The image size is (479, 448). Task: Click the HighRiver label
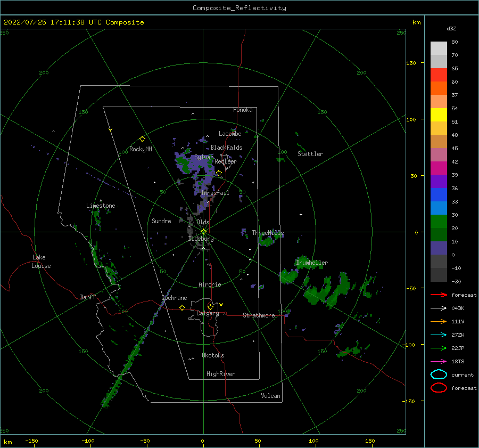pyautogui.click(x=221, y=374)
